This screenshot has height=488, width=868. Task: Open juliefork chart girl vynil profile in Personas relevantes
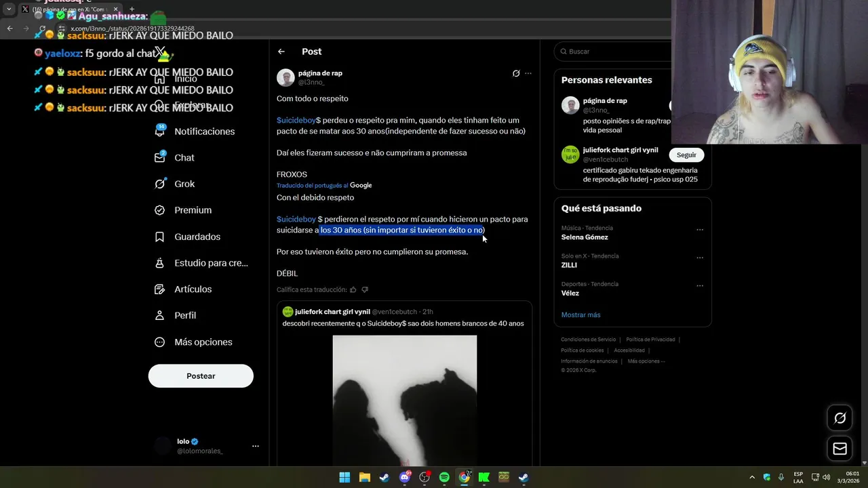620,150
